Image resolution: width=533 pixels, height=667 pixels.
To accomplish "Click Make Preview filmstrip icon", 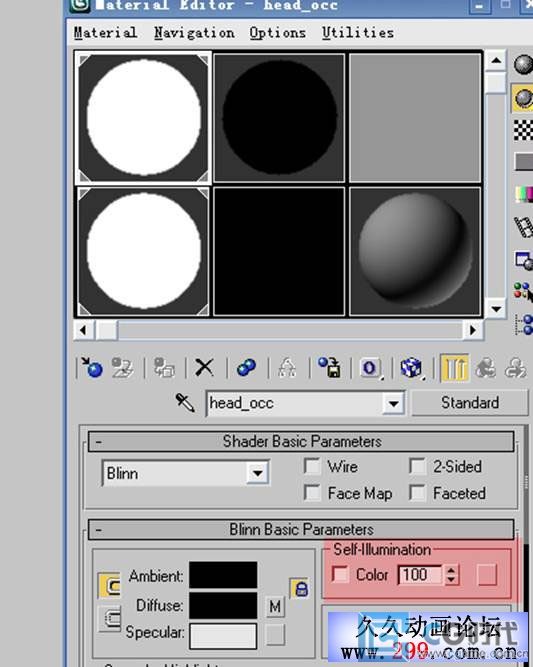I will (x=524, y=227).
